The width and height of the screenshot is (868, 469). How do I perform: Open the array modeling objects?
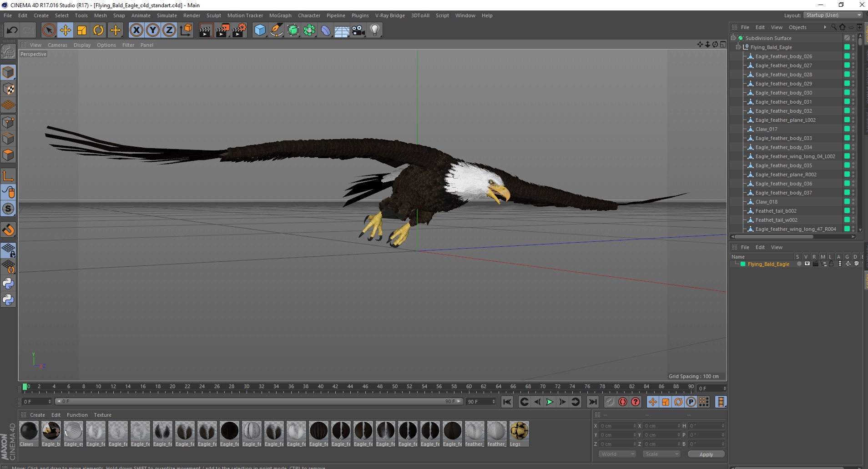click(310, 30)
